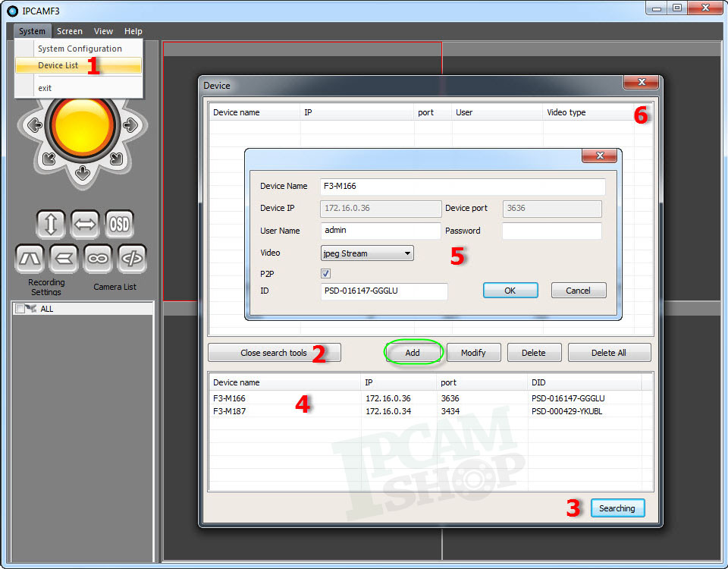
Task: Select System Configuration menu entry
Action: coord(79,49)
